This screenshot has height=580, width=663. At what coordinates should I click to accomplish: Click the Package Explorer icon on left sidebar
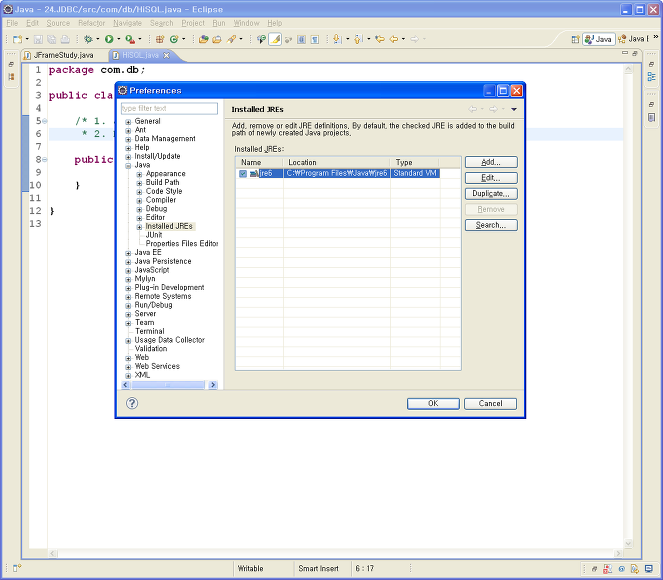coord(11,77)
